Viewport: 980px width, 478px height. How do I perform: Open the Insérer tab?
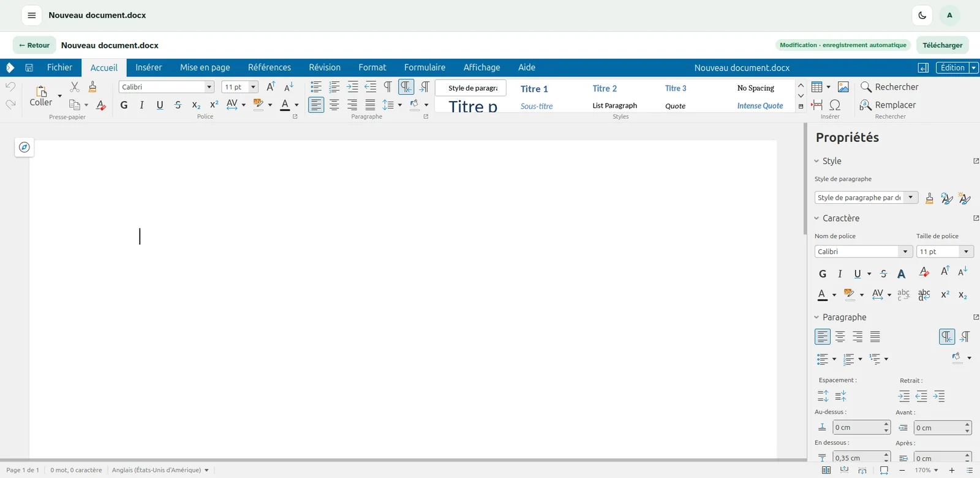point(149,67)
